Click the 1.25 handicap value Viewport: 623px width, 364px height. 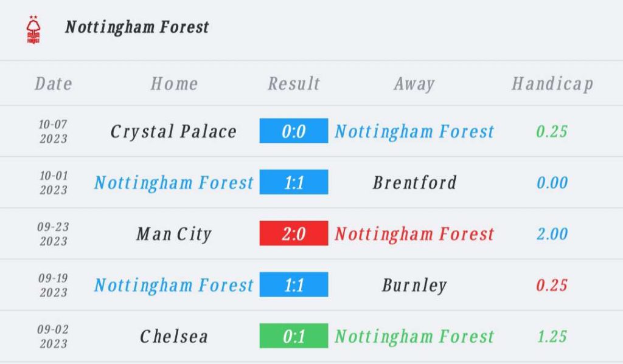coord(552,337)
